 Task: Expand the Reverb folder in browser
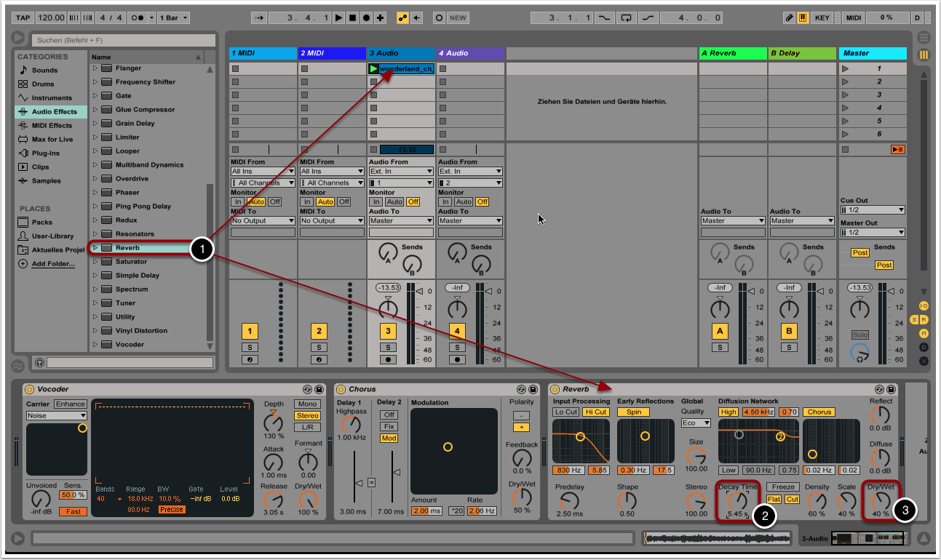pos(95,248)
